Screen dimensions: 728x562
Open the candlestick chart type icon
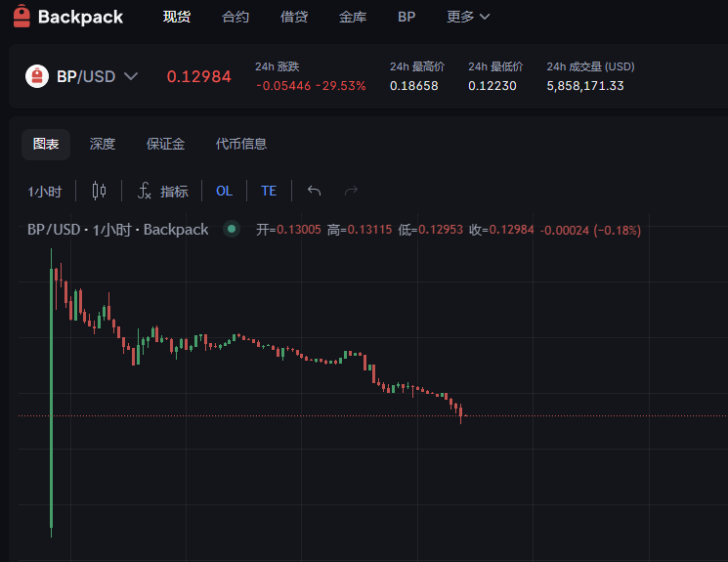point(99,191)
